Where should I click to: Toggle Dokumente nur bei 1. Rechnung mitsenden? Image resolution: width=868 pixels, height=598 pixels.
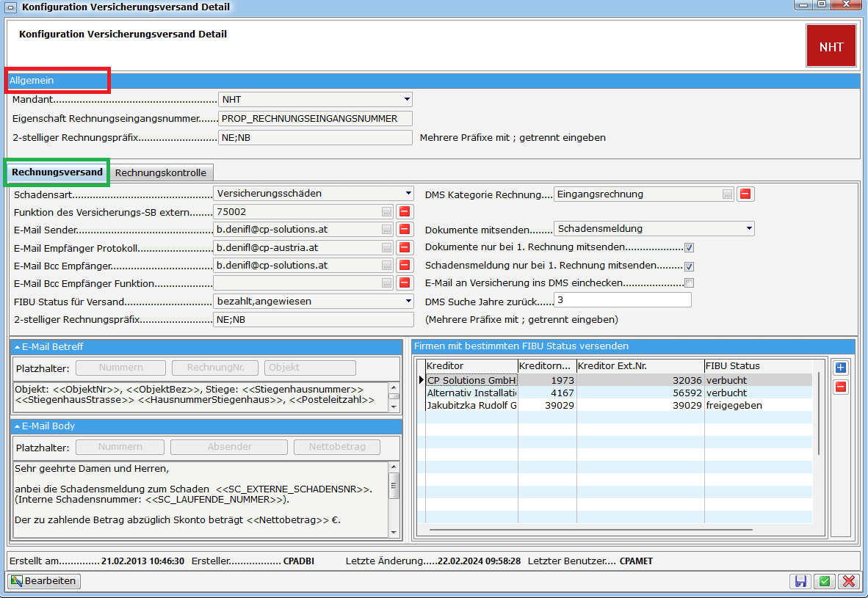click(689, 247)
